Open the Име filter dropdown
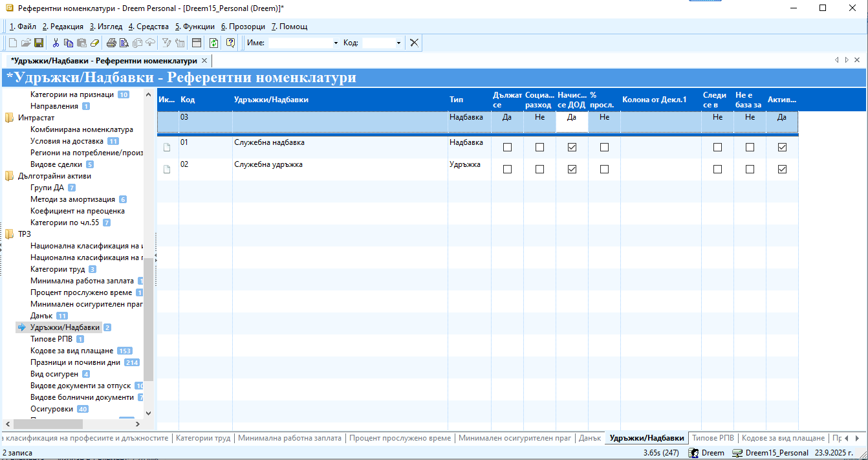Image resolution: width=868 pixels, height=460 pixels. 336,43
